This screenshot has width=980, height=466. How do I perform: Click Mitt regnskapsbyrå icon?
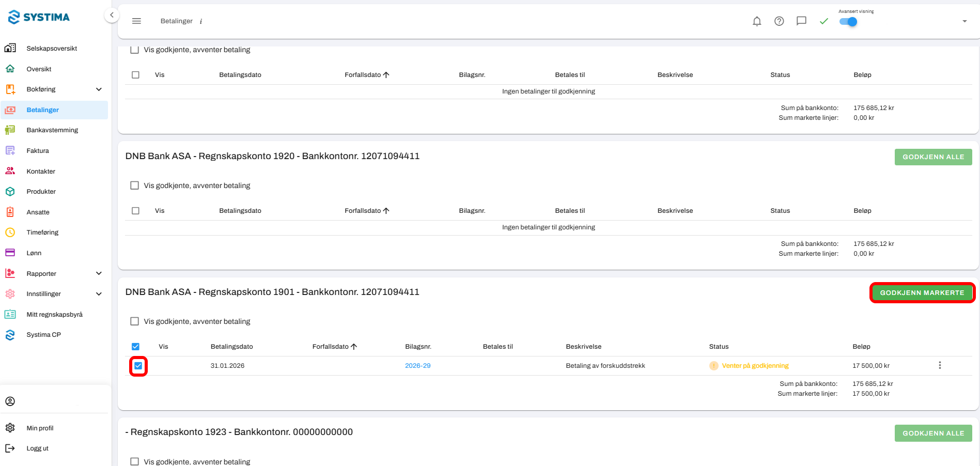click(10, 314)
